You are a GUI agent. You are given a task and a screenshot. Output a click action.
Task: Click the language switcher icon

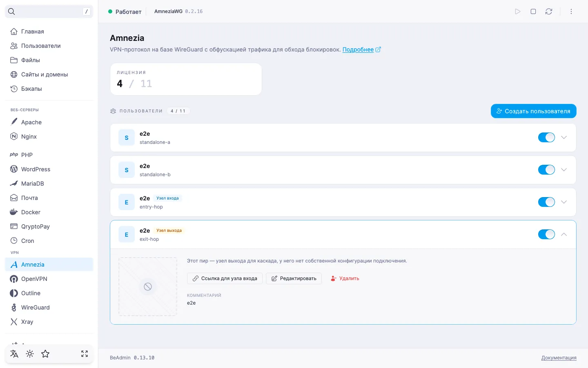(x=14, y=354)
